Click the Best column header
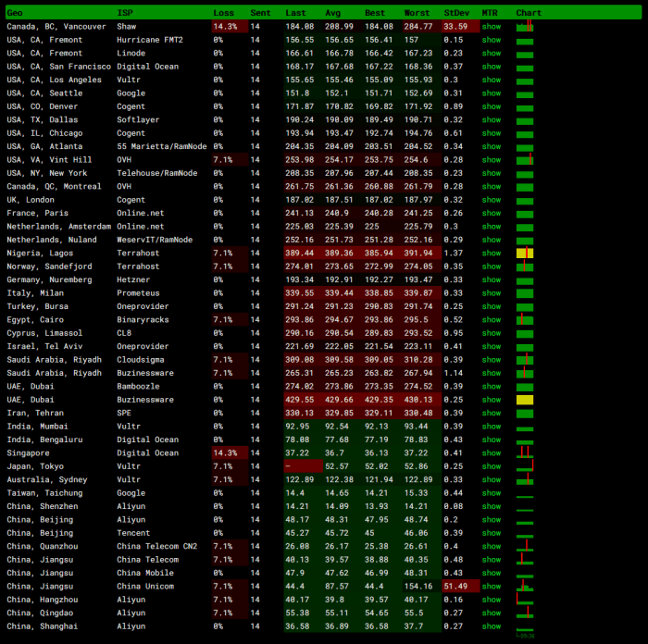Image resolution: width=648 pixels, height=644 pixels. click(x=375, y=13)
